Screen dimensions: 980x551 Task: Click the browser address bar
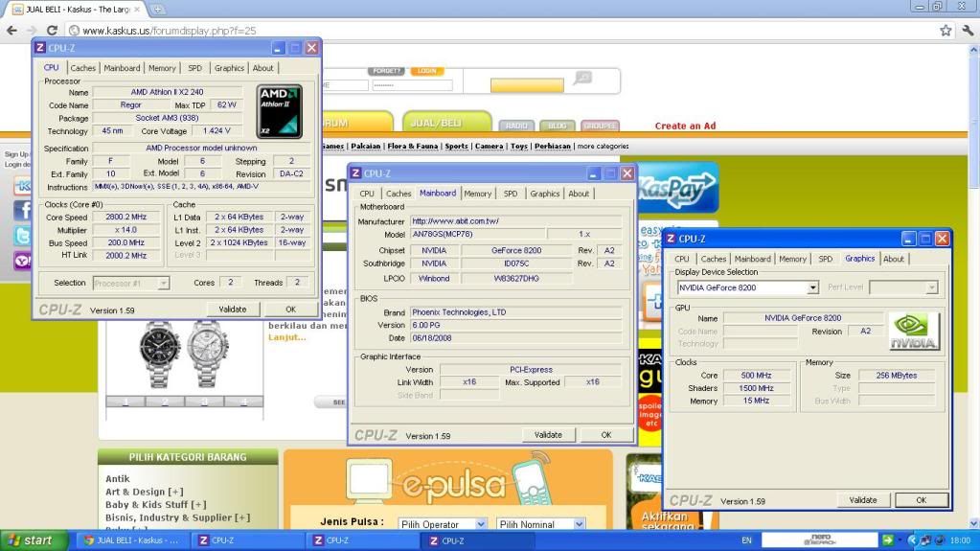pyautogui.click(x=500, y=30)
